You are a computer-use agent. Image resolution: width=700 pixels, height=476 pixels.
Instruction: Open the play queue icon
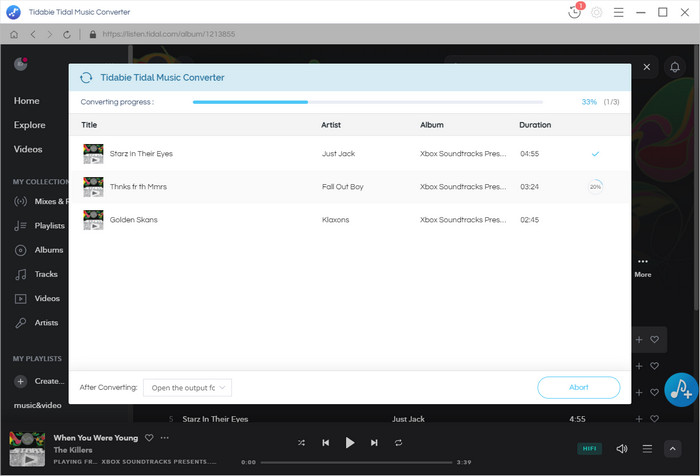coord(647,449)
